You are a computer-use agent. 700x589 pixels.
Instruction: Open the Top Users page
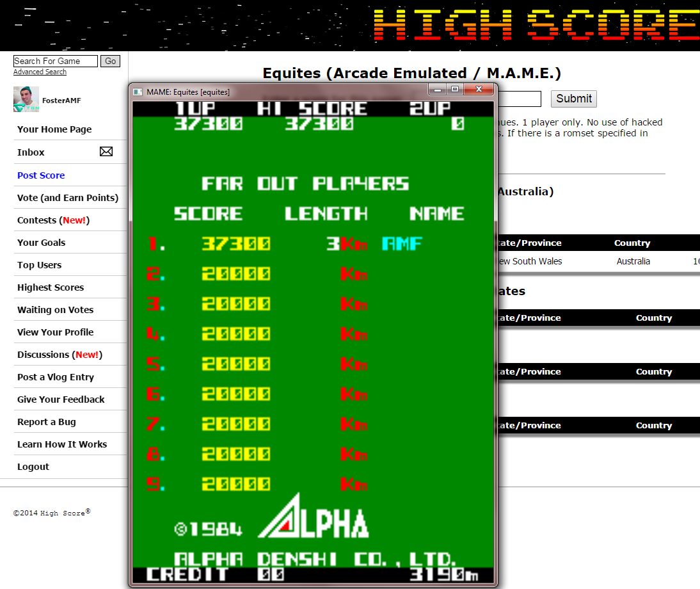click(39, 265)
